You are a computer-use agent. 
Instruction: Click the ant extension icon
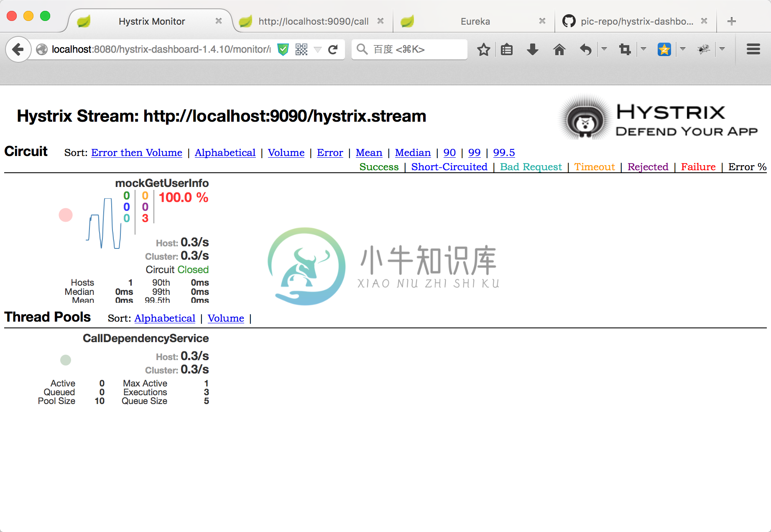point(704,49)
